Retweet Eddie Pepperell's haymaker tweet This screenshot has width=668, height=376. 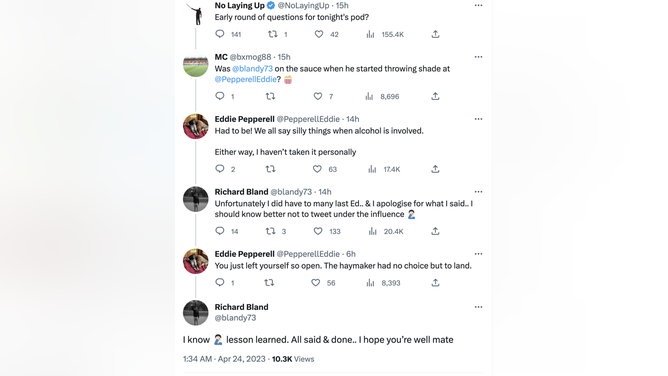coord(269,283)
